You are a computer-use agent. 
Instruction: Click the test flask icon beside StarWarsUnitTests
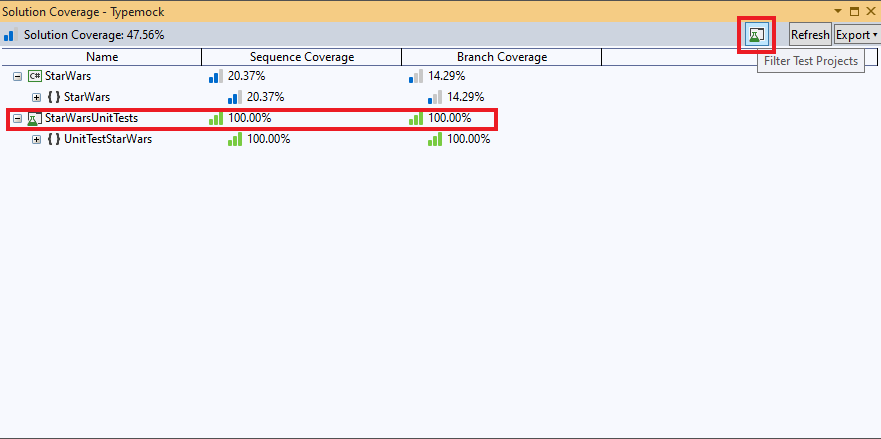point(34,118)
